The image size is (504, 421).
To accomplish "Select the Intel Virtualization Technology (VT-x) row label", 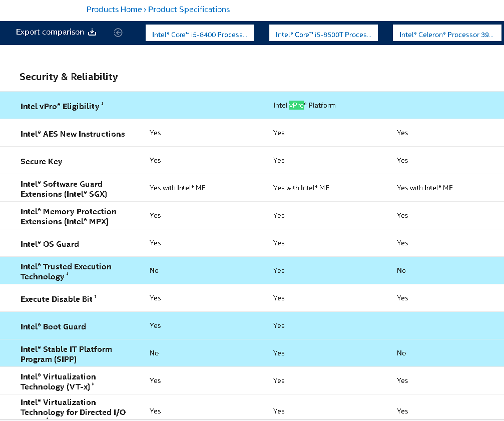I will (58, 382).
